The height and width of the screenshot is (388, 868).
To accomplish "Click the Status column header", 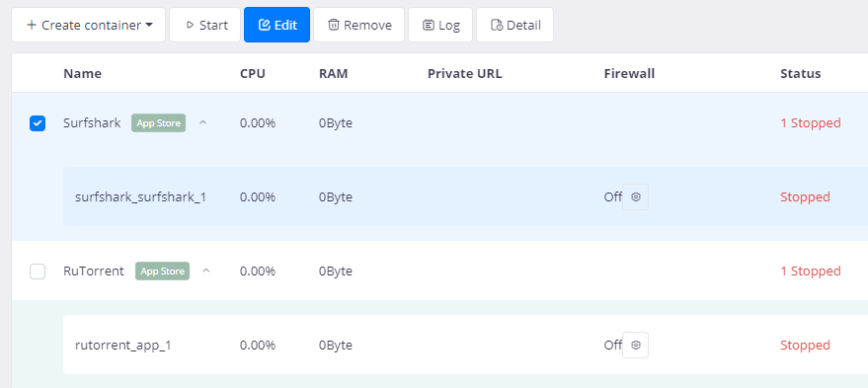I will (801, 74).
